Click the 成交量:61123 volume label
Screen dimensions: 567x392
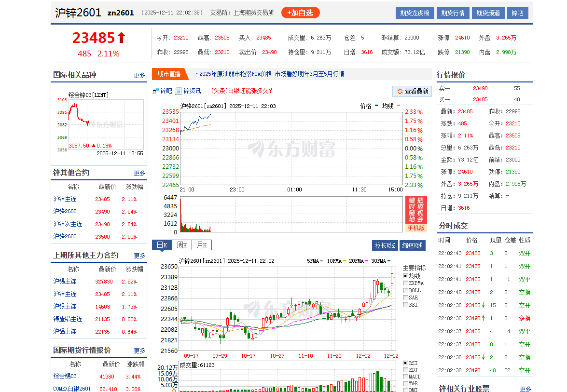197,365
